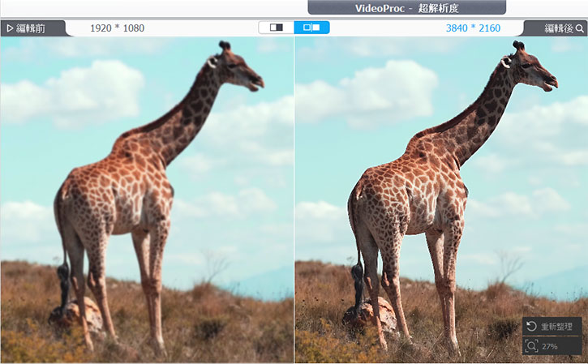Click the 3840 * 2160 output resolution
The image size is (588, 364).
[x=473, y=28]
